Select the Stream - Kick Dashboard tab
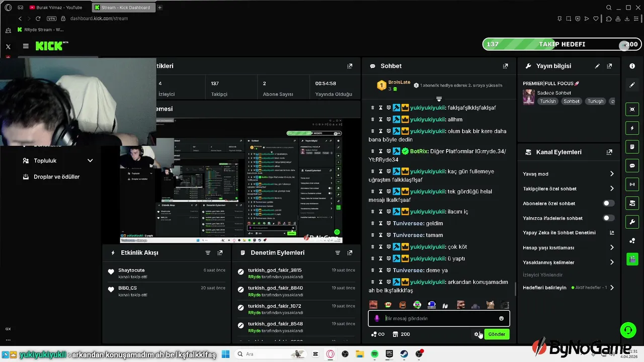 [x=124, y=8]
